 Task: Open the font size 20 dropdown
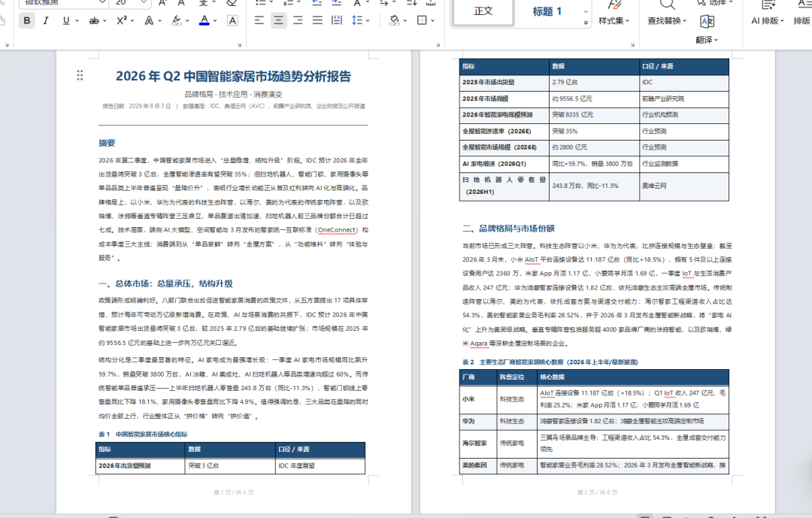pos(144,2)
